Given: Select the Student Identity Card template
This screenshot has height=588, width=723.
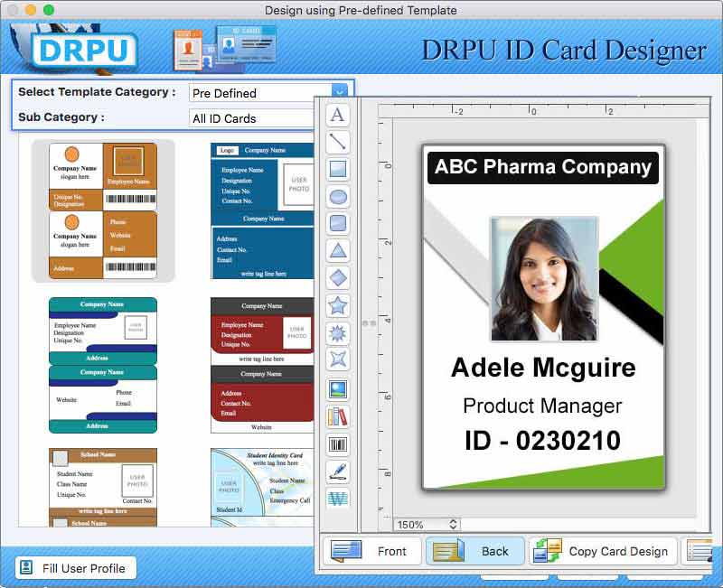Looking at the screenshot, I should 262,487.
